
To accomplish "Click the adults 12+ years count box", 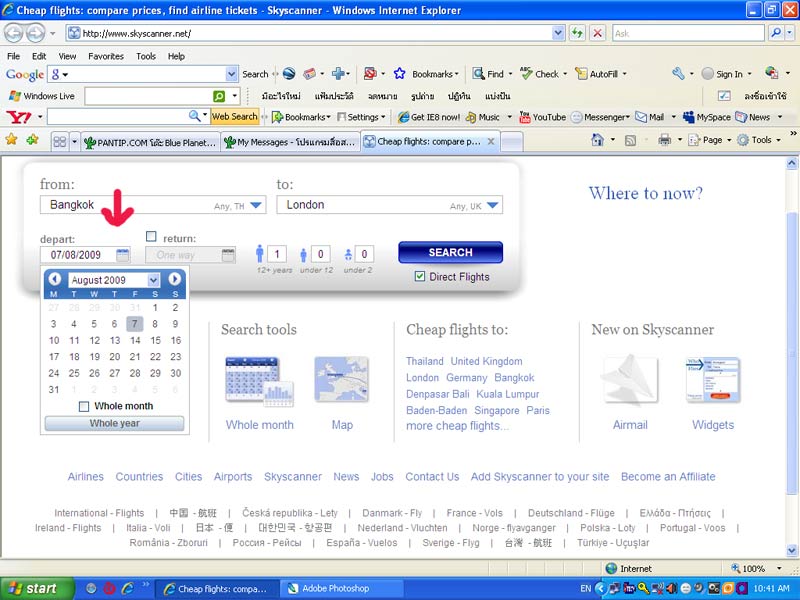I will click(x=277, y=254).
